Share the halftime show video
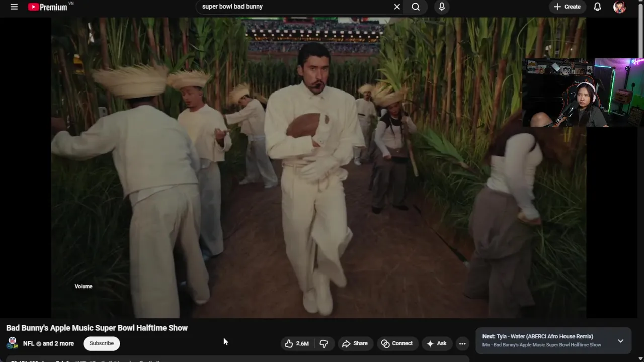The image size is (644, 362). pos(355,343)
